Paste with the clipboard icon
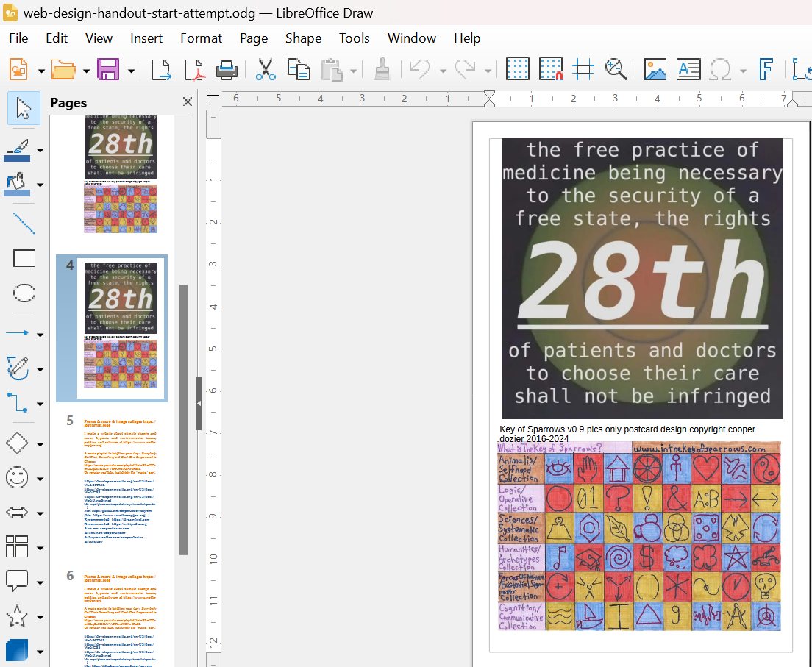 (x=332, y=69)
